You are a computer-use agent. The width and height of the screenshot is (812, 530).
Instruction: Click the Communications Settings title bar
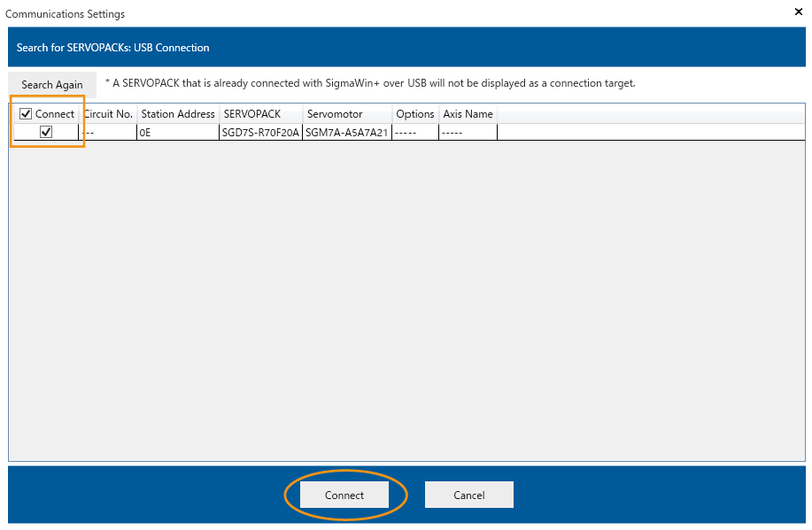click(x=354, y=13)
